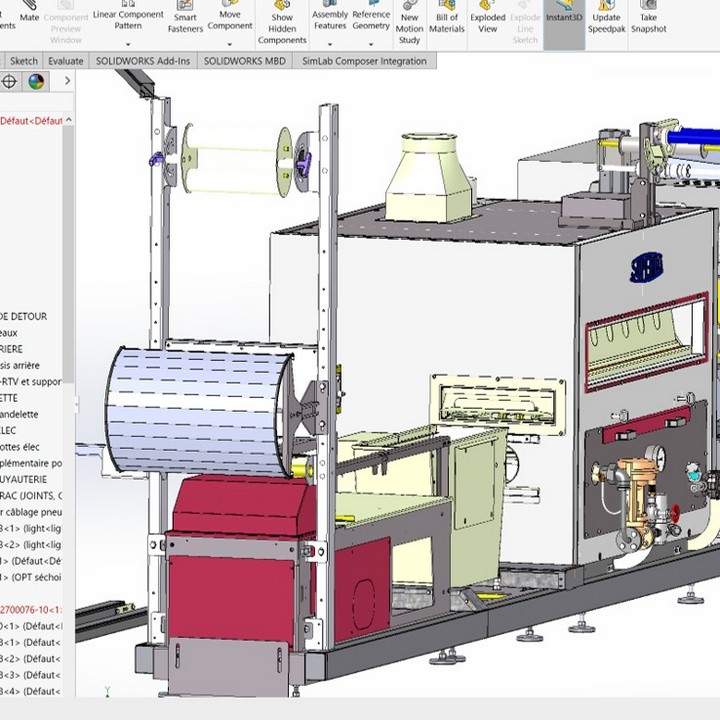This screenshot has height=720, width=720.
Task: Open the SOLIDWORKS MBD tab
Action: click(245, 61)
